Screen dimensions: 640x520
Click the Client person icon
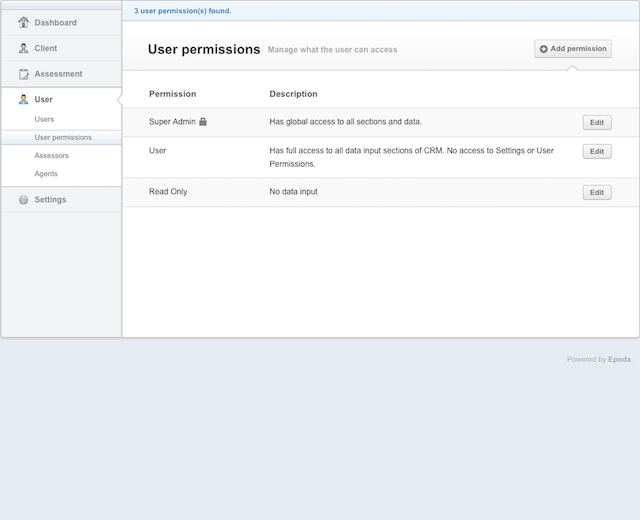(24, 48)
